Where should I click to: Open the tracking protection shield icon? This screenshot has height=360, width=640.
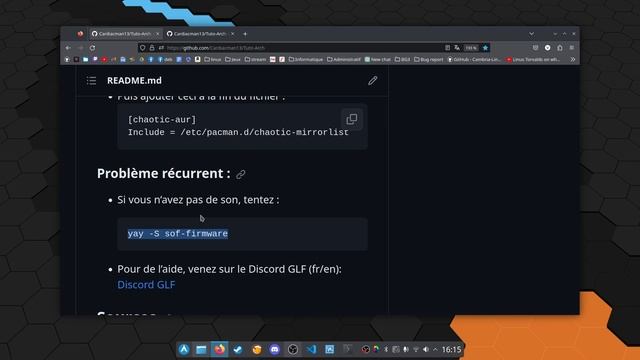pyautogui.click(x=142, y=48)
